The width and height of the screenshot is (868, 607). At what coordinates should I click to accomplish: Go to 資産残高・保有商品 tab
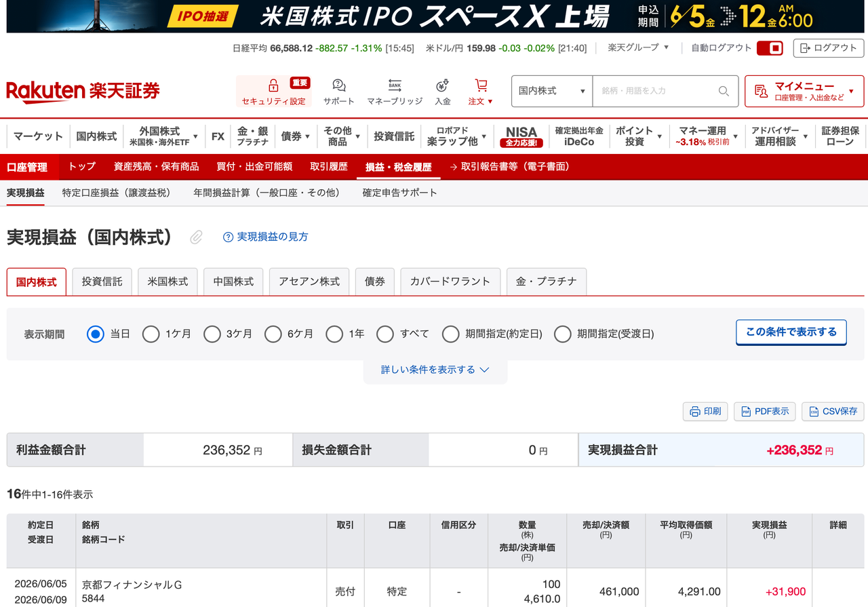157,167
